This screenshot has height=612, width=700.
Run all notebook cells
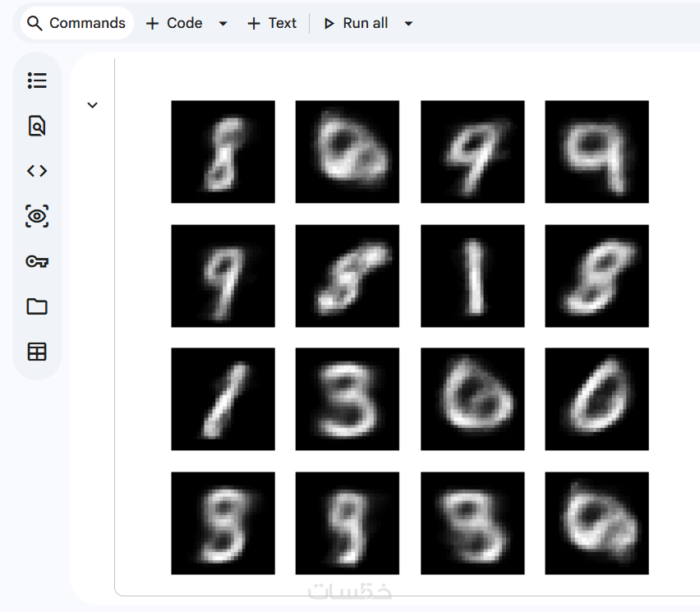coord(357,23)
